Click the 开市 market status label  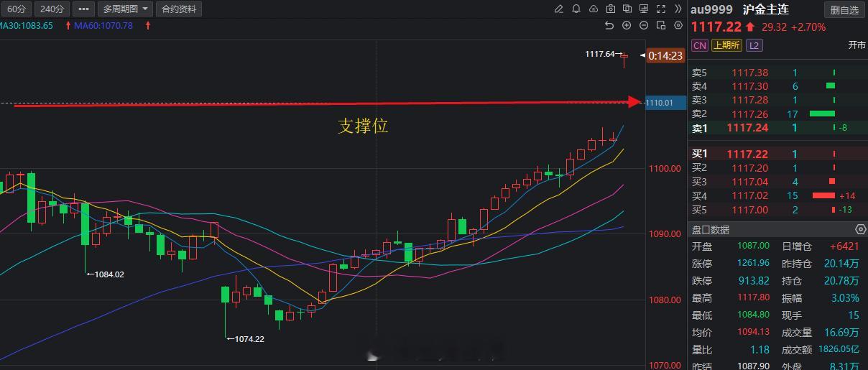[857, 45]
